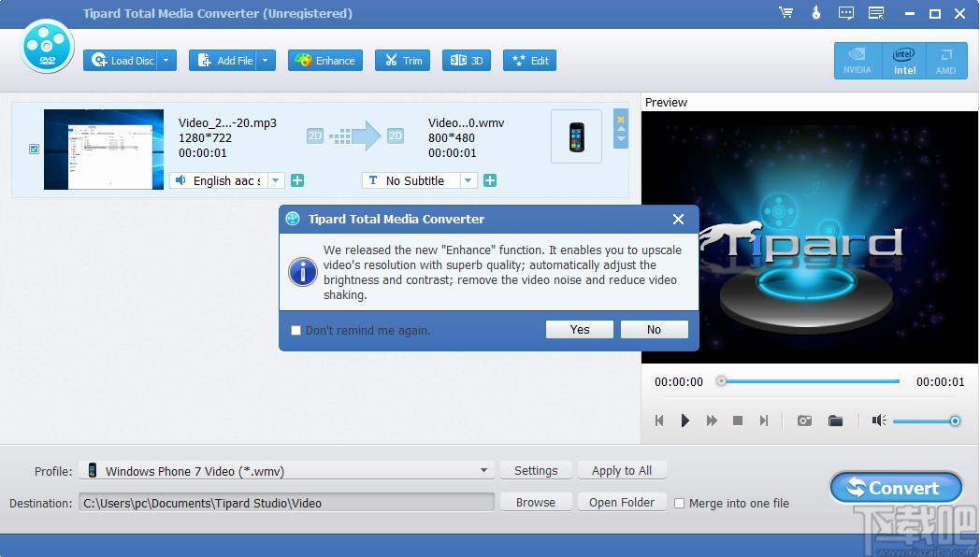Click Apply to All

tap(622, 470)
